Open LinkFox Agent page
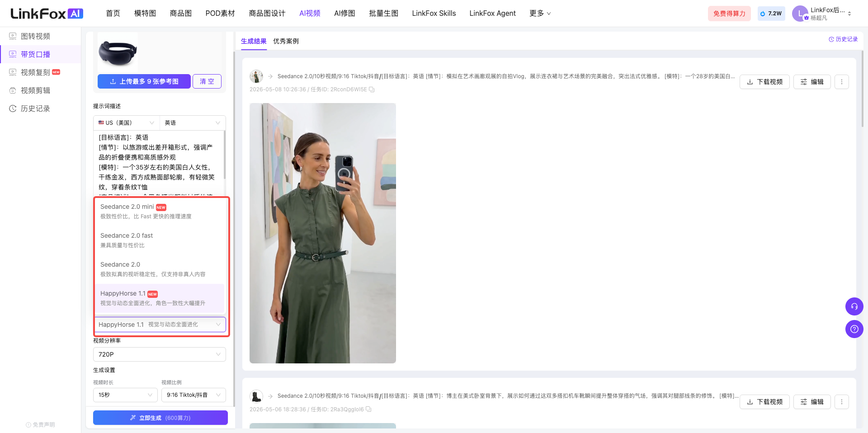This screenshot has width=868, height=433. [x=492, y=14]
